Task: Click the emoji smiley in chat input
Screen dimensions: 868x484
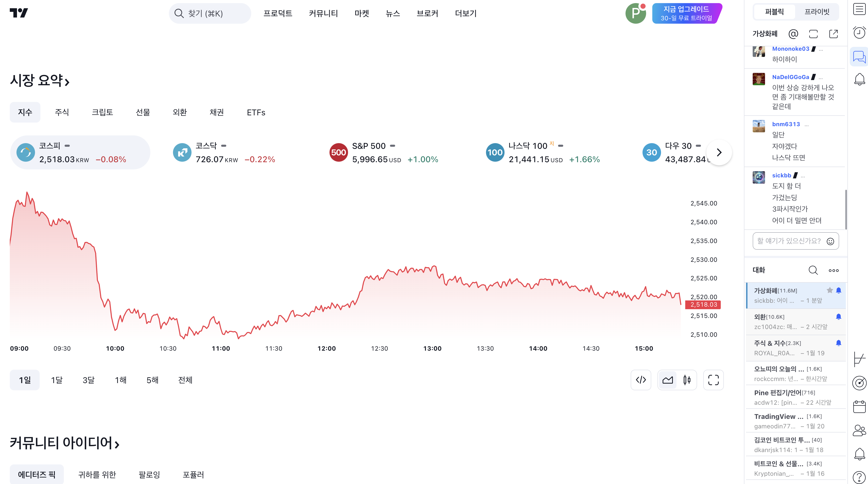Action: click(x=830, y=241)
